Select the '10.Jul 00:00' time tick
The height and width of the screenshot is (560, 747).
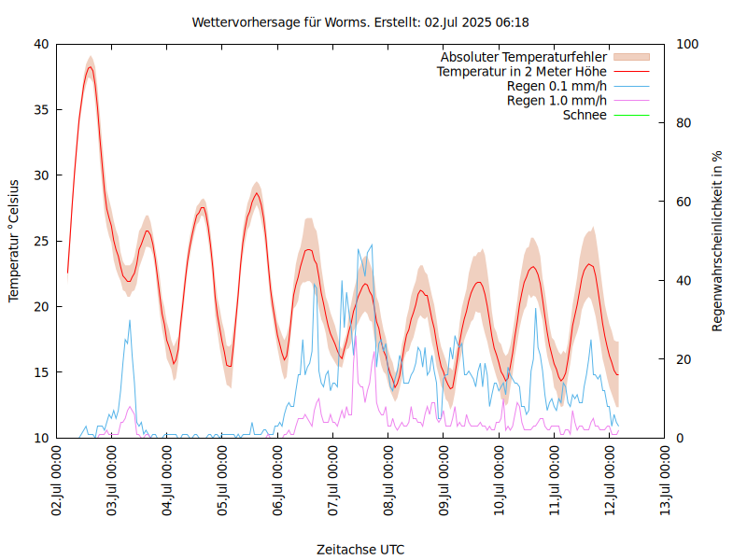click(500, 482)
